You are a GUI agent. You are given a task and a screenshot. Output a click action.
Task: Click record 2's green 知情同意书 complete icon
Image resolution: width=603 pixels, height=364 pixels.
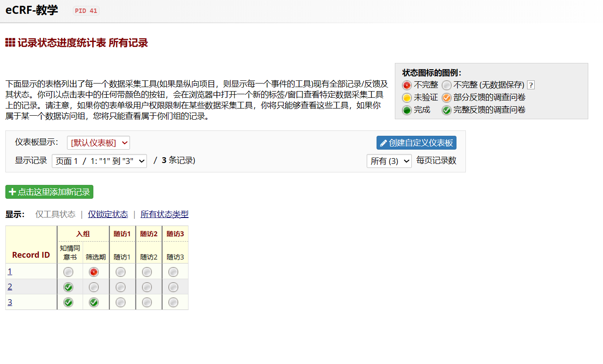(68, 287)
